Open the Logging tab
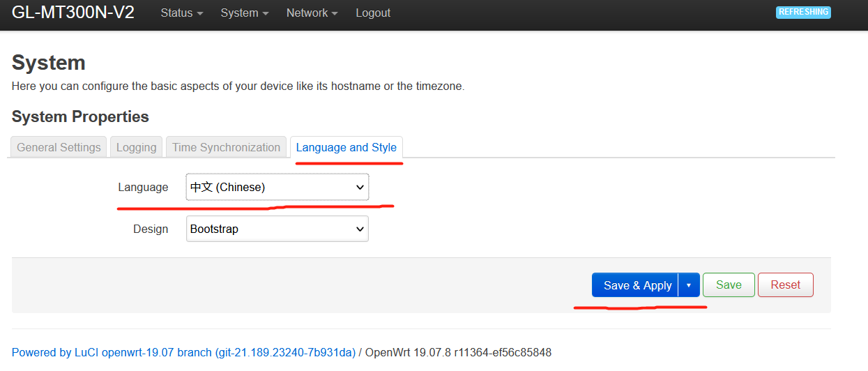Image resolution: width=868 pixels, height=371 pixels. coord(136,147)
